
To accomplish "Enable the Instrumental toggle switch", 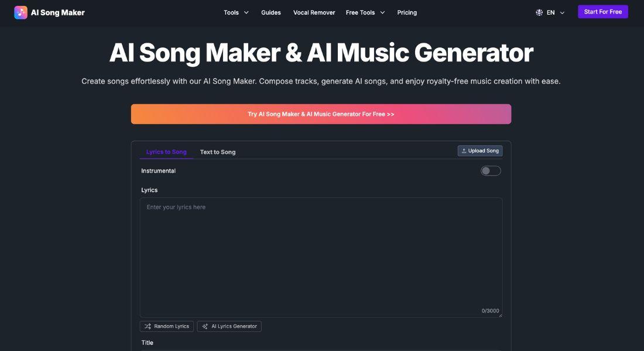I will click(491, 171).
